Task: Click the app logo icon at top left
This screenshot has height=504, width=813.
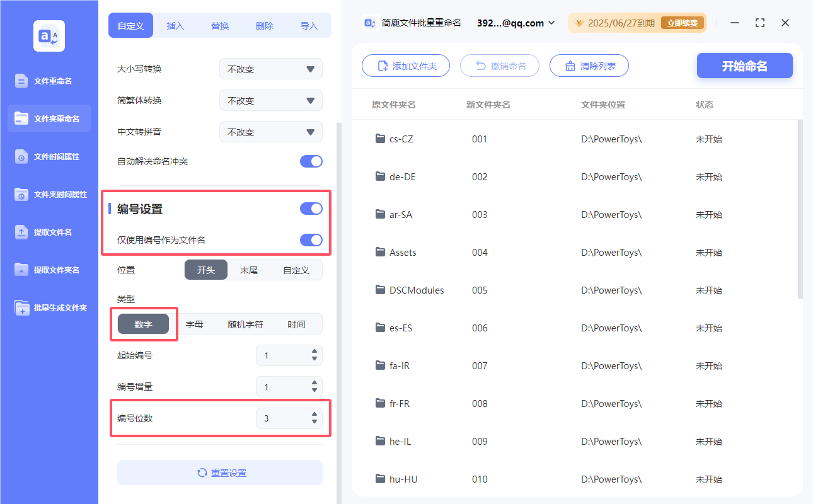Action: [49, 35]
